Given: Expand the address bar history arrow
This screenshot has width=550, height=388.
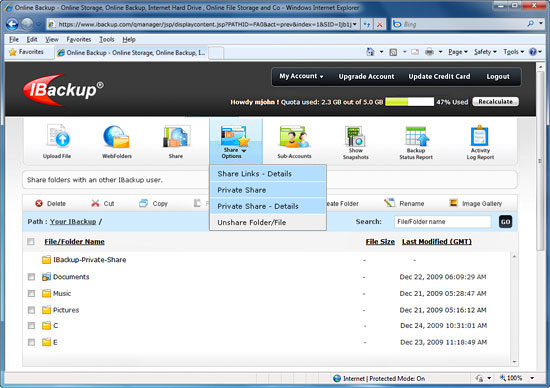Looking at the screenshot, I should 355,24.
